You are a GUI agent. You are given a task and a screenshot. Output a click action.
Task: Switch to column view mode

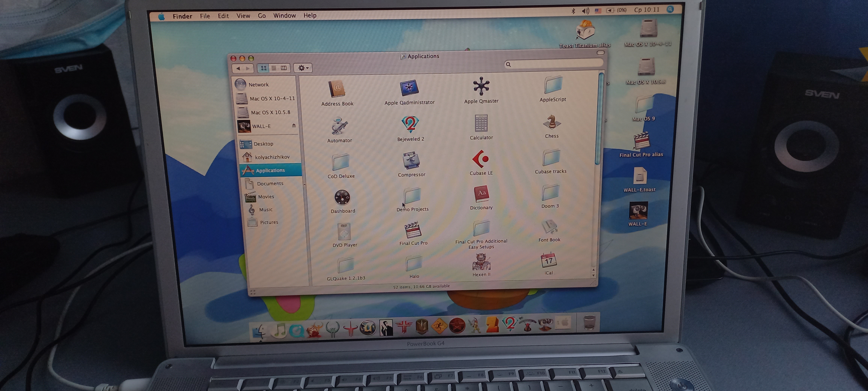pyautogui.click(x=284, y=68)
